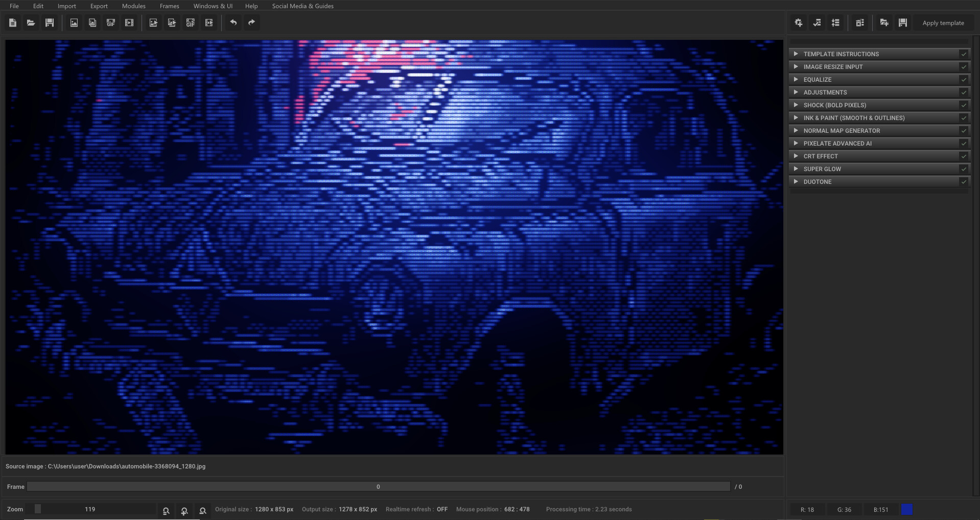
Task: Click the Frame position bar
Action: [378, 486]
